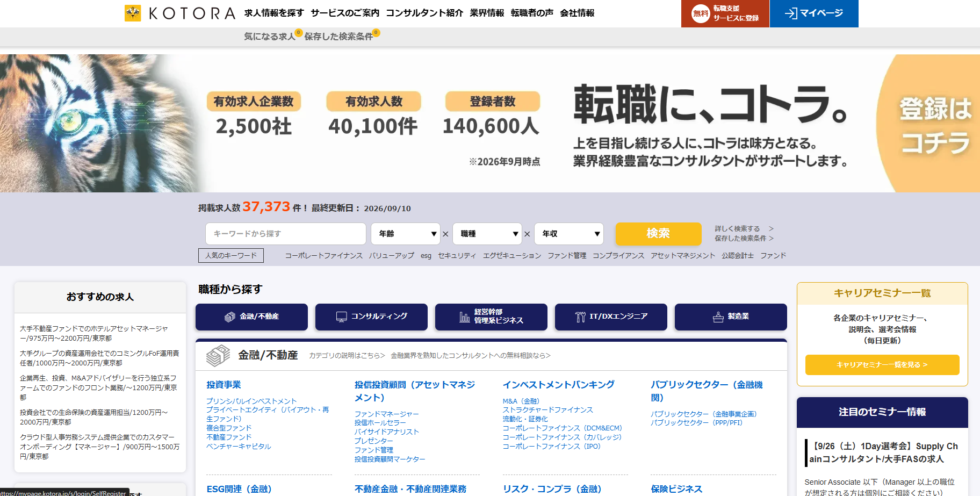
Task: Click the KOTORA tiger logo icon
Action: (133, 13)
